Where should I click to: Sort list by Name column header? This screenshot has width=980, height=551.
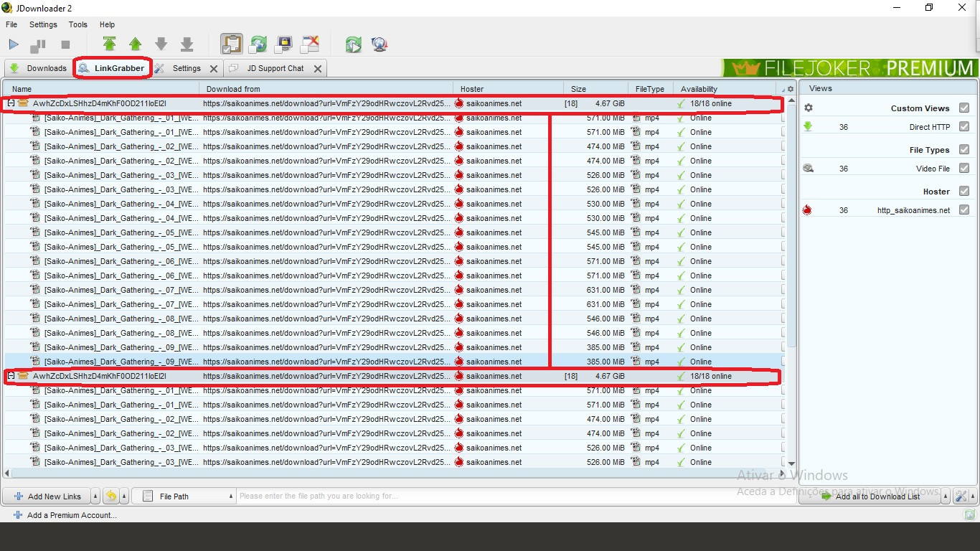(x=103, y=89)
